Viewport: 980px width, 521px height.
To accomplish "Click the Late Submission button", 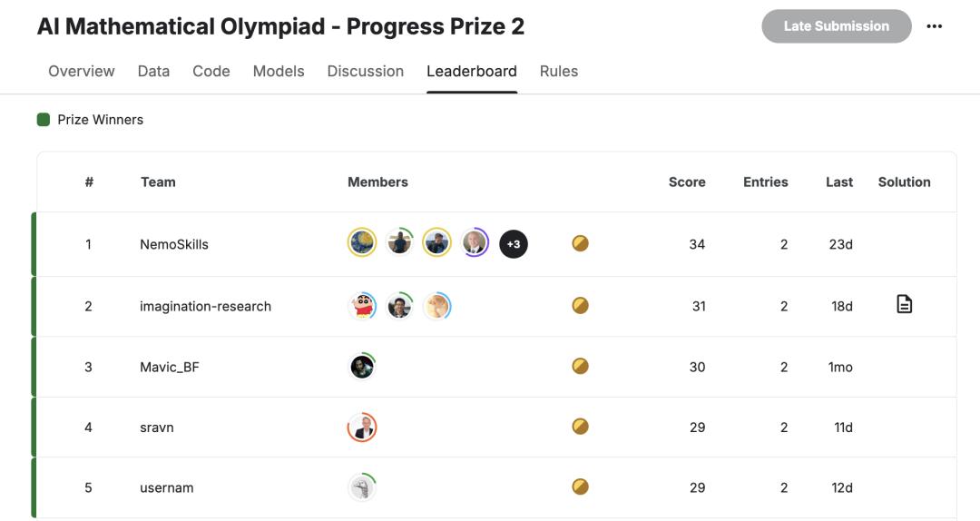I will point(836,26).
